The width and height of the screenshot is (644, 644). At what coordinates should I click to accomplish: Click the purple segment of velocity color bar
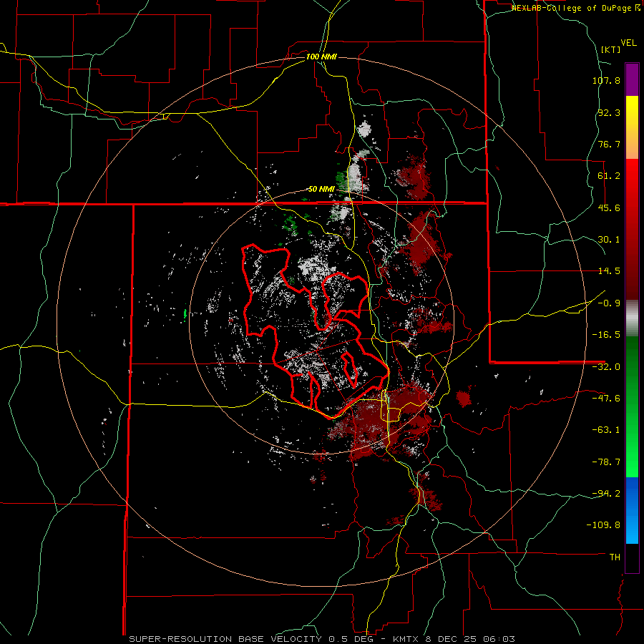[x=632, y=79]
